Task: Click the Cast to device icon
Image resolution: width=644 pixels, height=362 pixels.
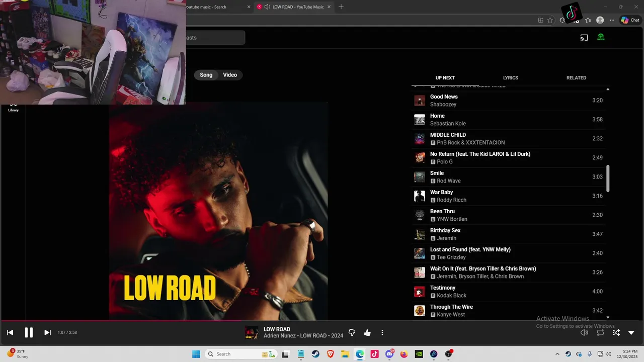Action: click(584, 37)
